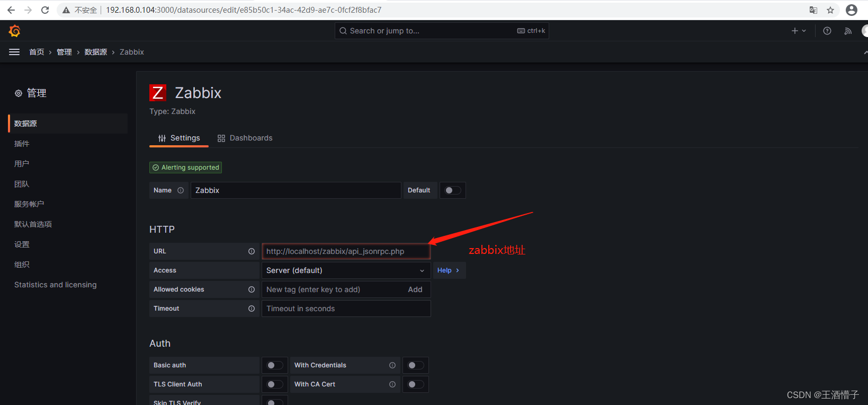Click the 管理 breadcrumb link
This screenshot has height=405, width=868.
pos(64,52)
